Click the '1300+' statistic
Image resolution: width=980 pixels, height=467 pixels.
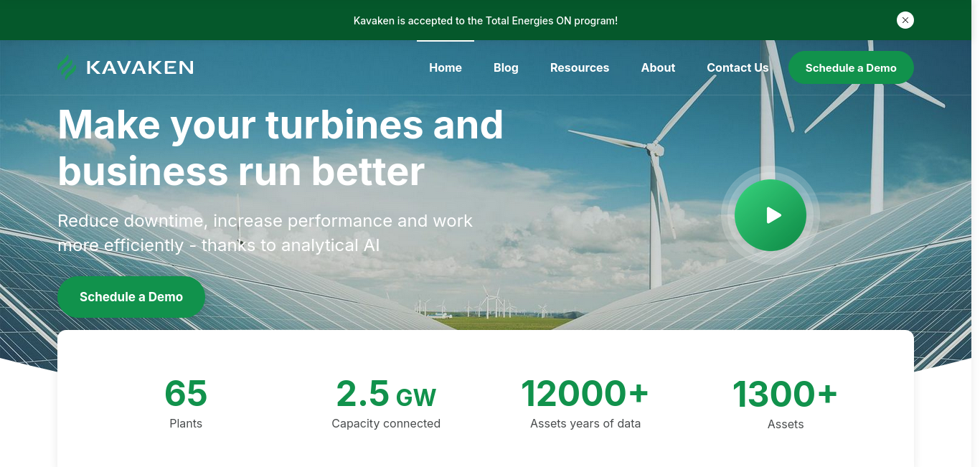coord(785,394)
